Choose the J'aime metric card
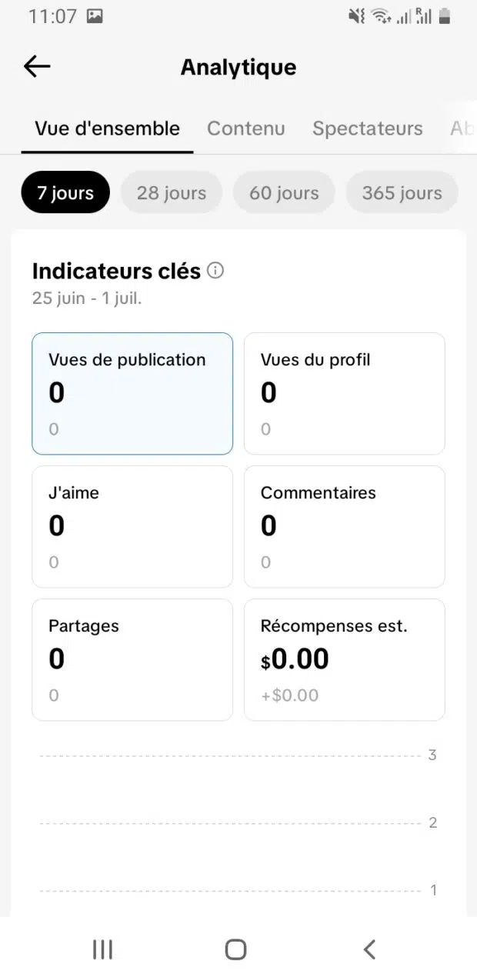The height and width of the screenshot is (980, 477). 132,527
